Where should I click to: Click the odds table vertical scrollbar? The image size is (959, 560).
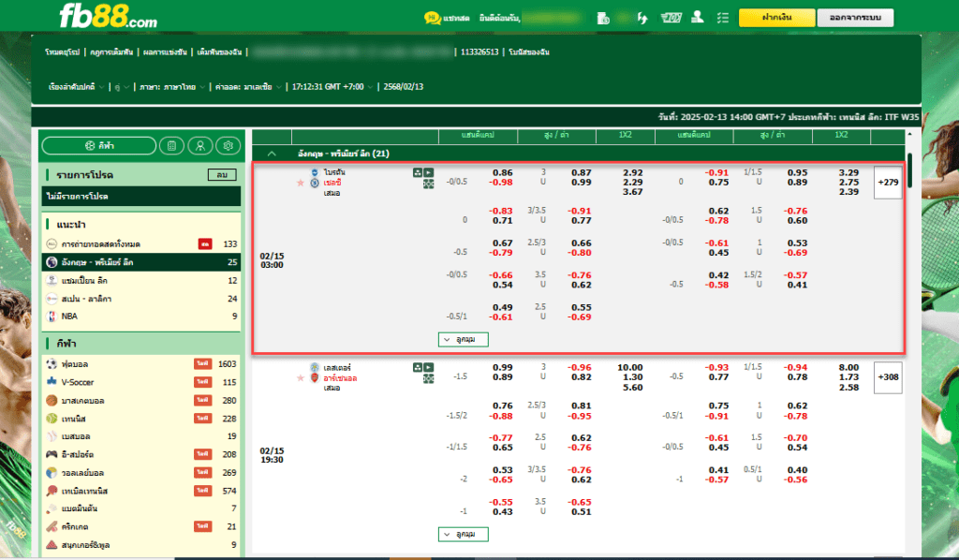(909, 169)
